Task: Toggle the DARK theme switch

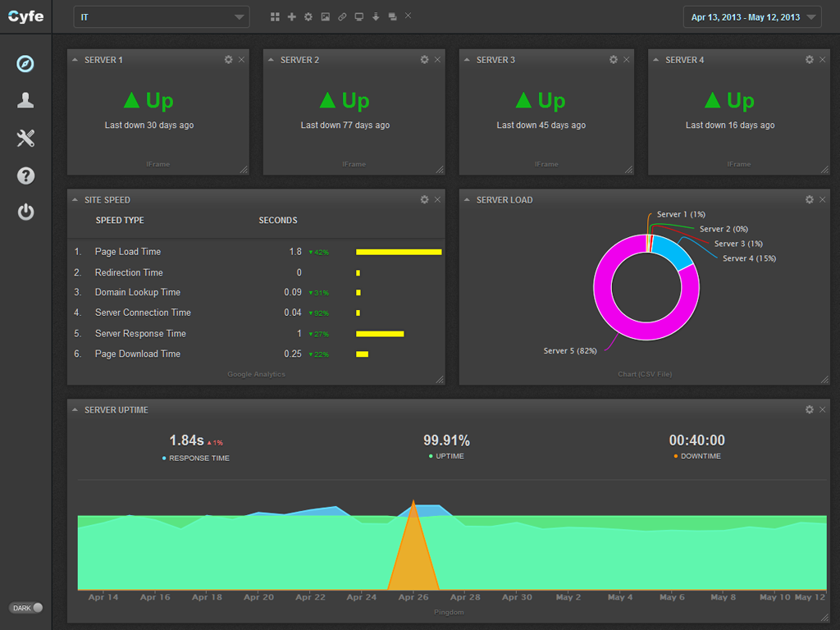Action: (26, 608)
